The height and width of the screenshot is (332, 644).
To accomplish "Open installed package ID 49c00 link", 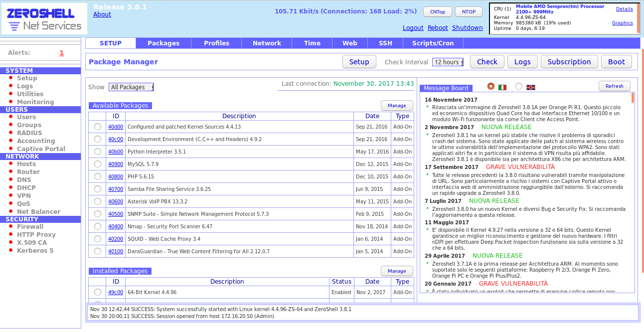I will click(116, 292).
